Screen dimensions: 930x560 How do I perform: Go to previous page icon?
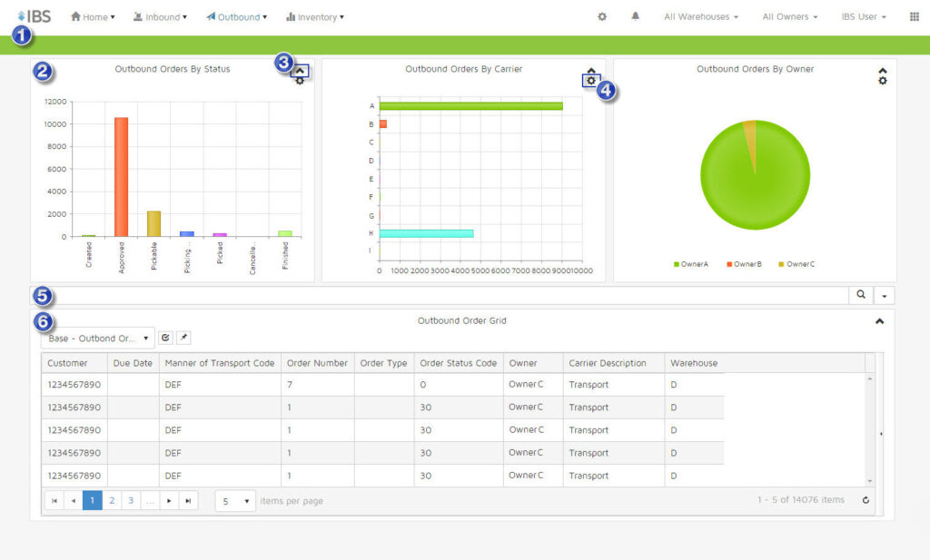pos(73,501)
